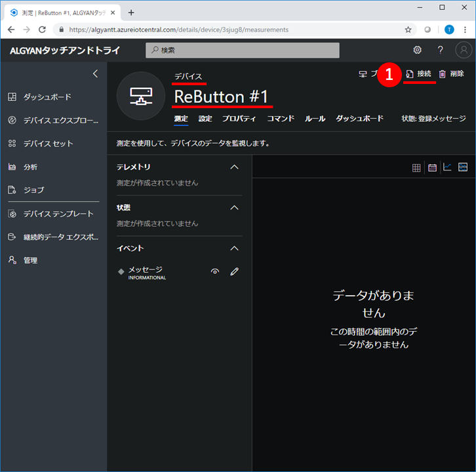This screenshot has height=472, width=476.
Task: Select the ルール tab
Action: [x=315, y=119]
